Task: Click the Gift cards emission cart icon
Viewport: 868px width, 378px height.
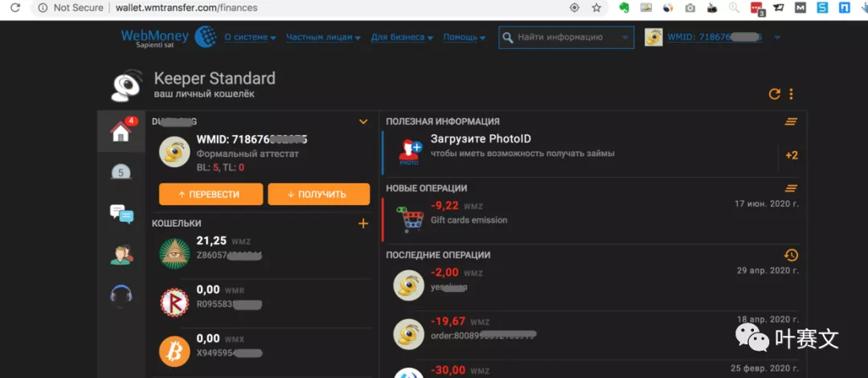Action: [x=410, y=219]
